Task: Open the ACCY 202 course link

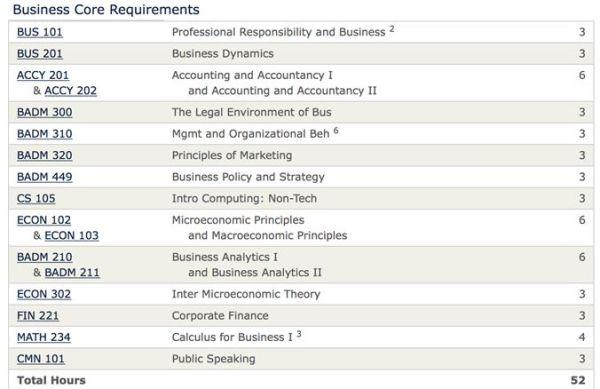Action: pyautogui.click(x=70, y=91)
